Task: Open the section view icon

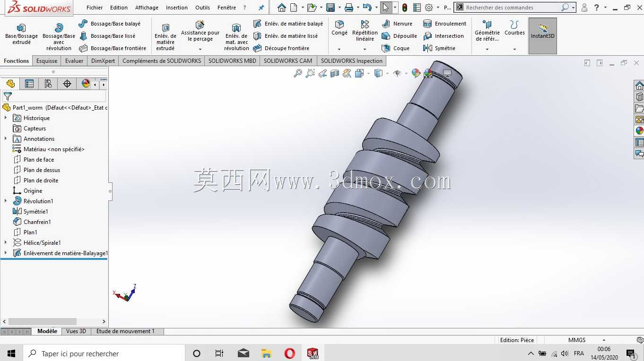Action: [x=335, y=73]
